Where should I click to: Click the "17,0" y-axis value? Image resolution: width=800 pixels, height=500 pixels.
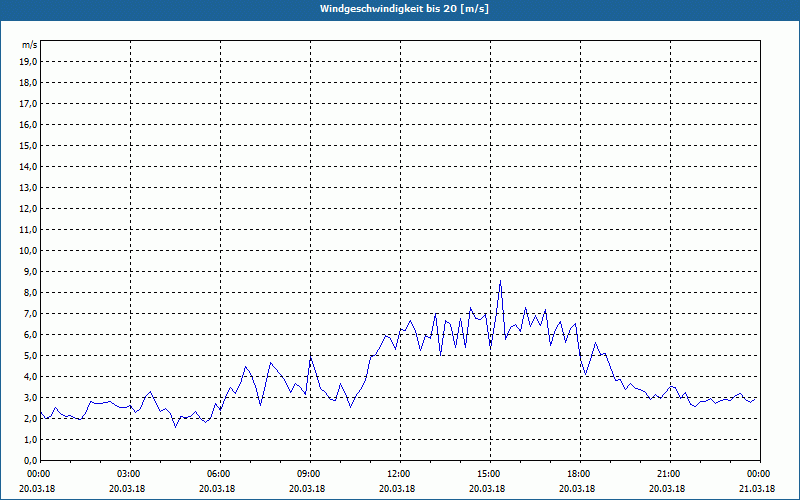pyautogui.click(x=28, y=104)
